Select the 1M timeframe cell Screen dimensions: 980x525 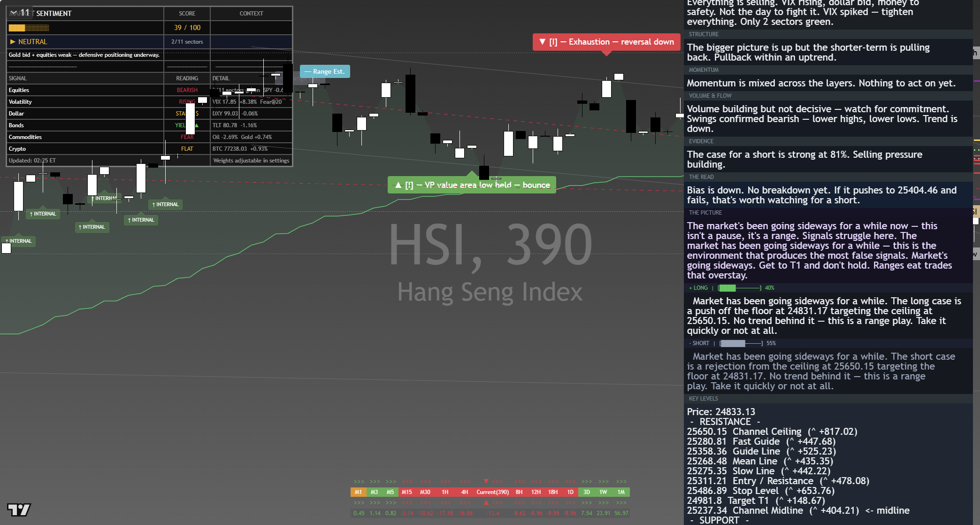pos(621,492)
